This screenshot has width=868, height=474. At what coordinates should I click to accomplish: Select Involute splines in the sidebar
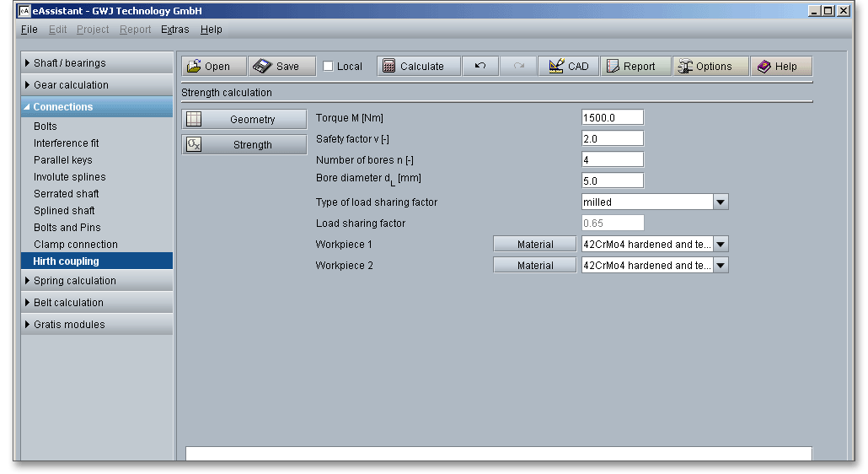[69, 177]
